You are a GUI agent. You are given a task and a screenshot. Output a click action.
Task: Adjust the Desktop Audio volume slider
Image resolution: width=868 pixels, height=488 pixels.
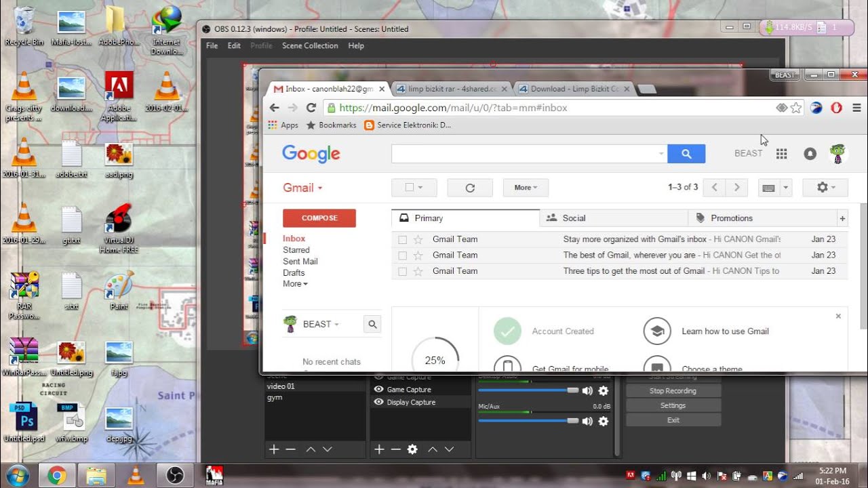pos(529,390)
